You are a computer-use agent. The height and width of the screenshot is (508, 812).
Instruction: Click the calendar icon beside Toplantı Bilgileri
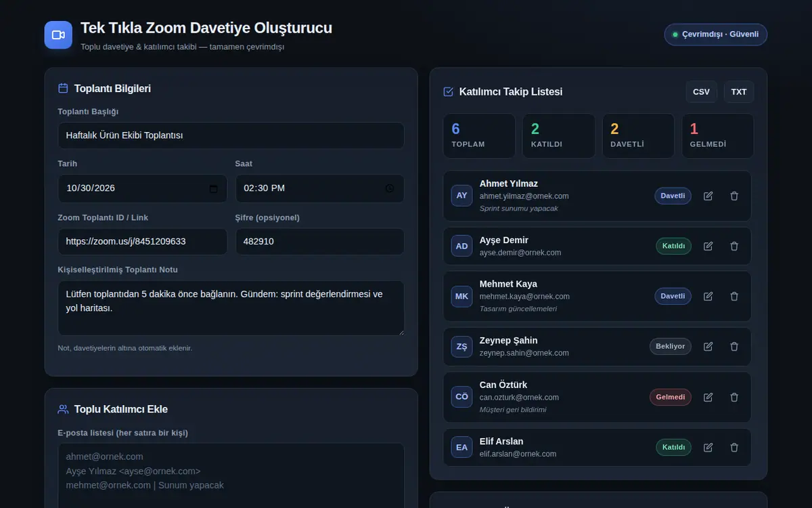click(63, 88)
